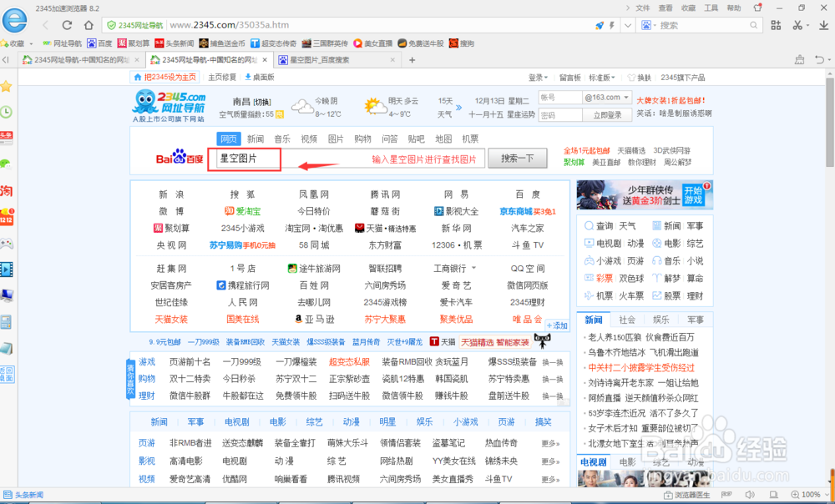Click the 2345 网址导航 logo

click(170, 105)
